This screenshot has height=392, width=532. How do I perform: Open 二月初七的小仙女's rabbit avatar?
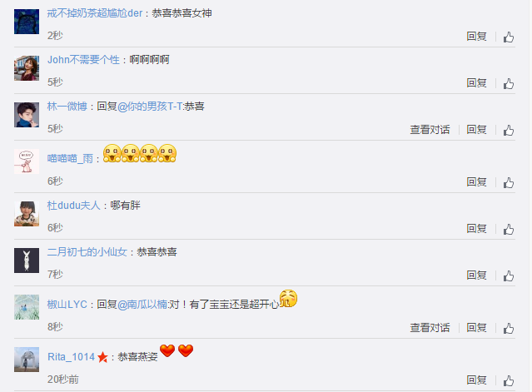[27, 261]
